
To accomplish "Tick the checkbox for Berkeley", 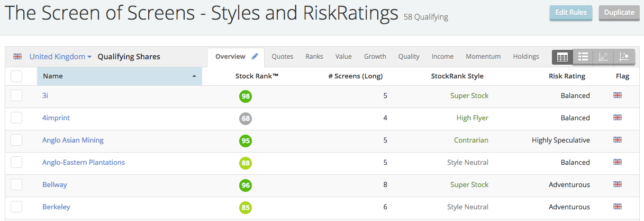I will (x=16, y=207).
